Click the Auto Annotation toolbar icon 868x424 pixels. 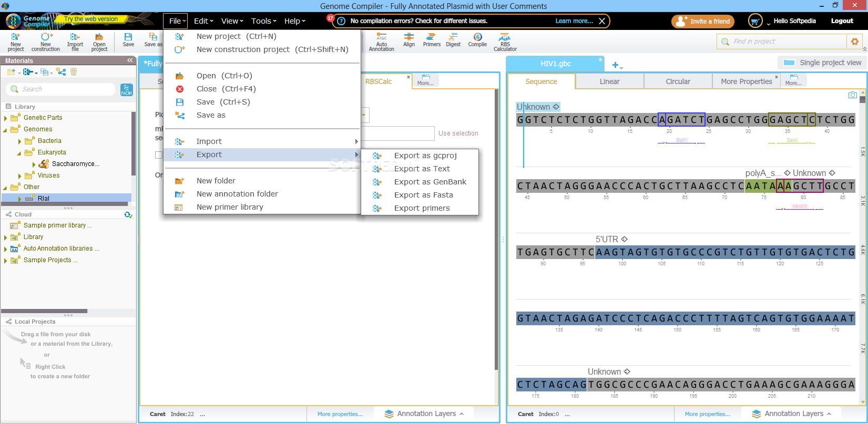(x=381, y=42)
